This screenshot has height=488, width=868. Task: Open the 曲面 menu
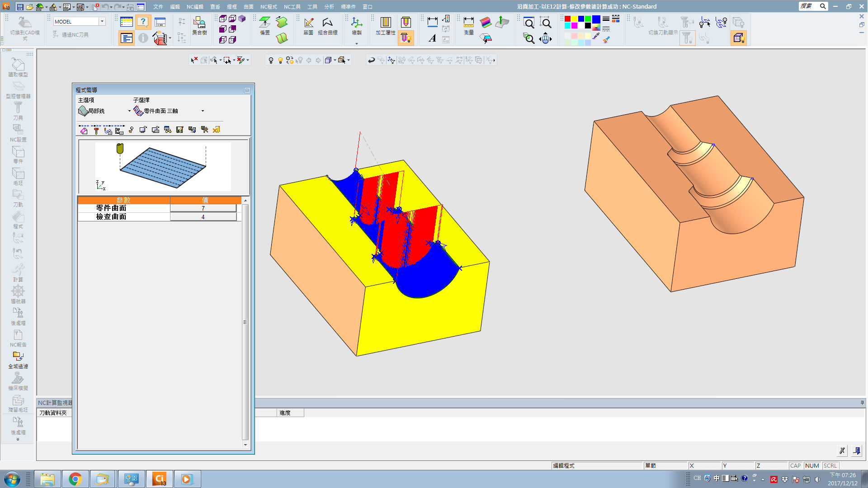click(x=248, y=7)
